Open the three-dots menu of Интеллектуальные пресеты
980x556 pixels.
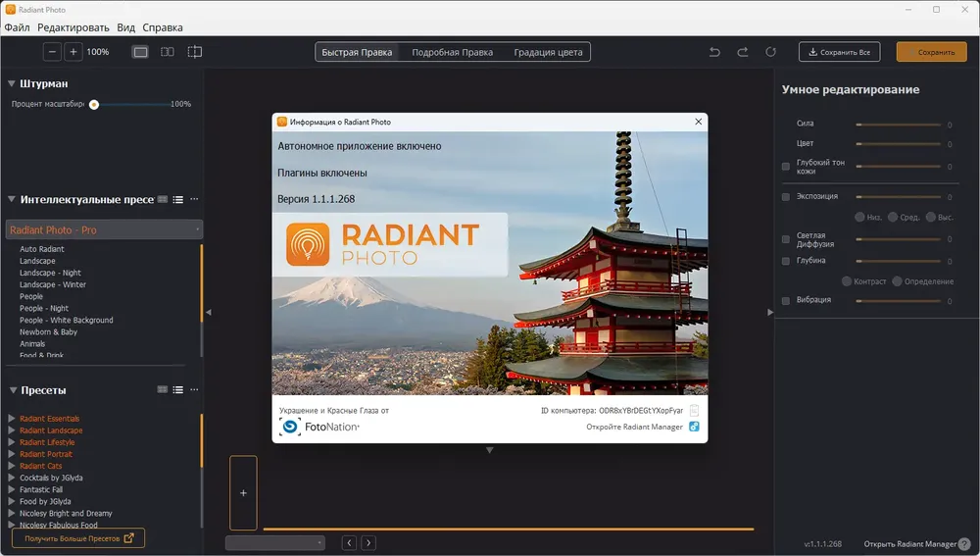point(194,199)
